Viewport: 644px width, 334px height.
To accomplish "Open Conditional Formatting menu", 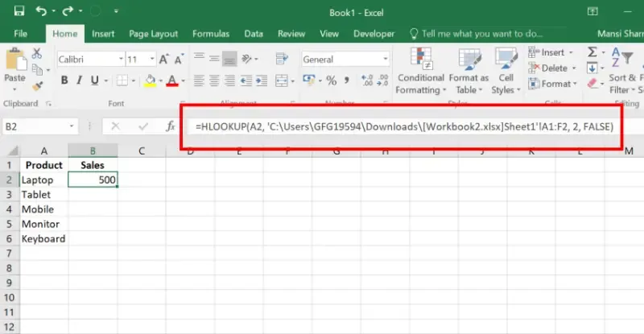I will (420, 71).
